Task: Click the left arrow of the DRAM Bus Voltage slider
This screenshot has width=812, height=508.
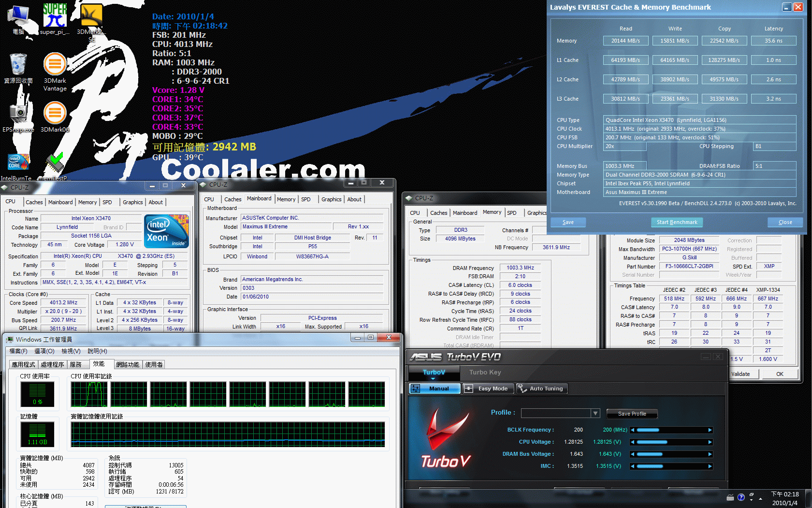Action: 632,454
